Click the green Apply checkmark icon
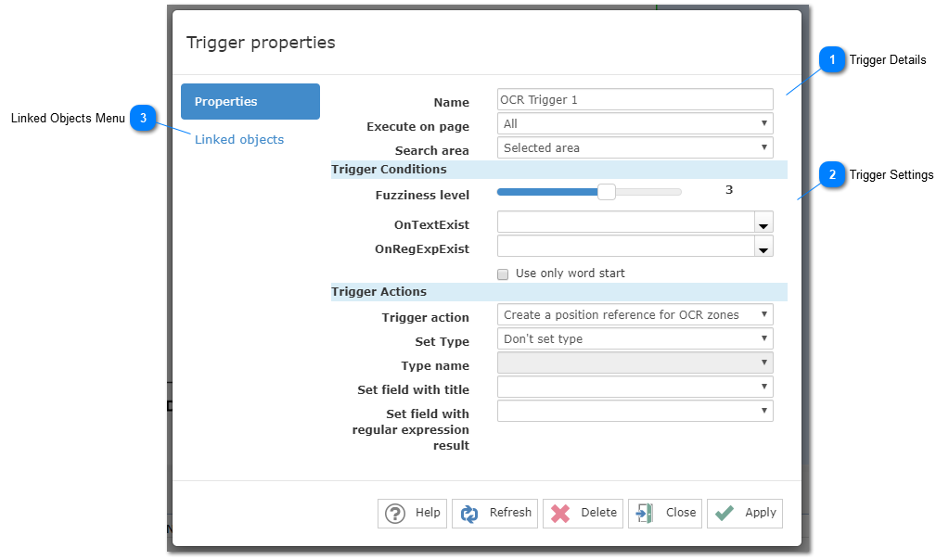 (x=725, y=513)
